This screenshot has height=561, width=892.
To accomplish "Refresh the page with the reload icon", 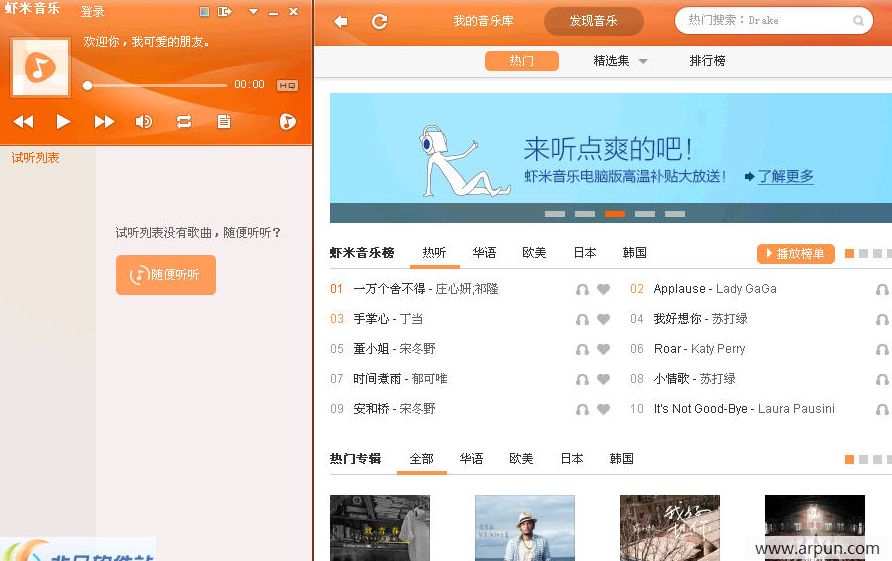I will click(379, 22).
